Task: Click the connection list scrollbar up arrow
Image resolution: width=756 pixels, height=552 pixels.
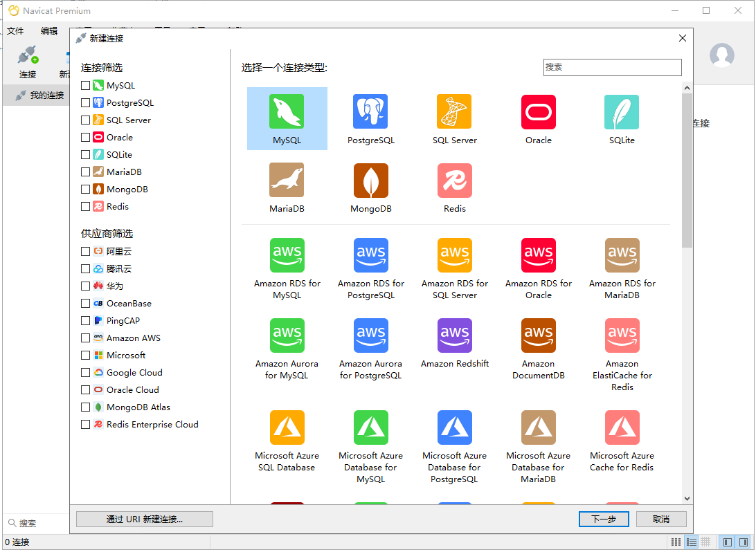Action: coord(687,88)
